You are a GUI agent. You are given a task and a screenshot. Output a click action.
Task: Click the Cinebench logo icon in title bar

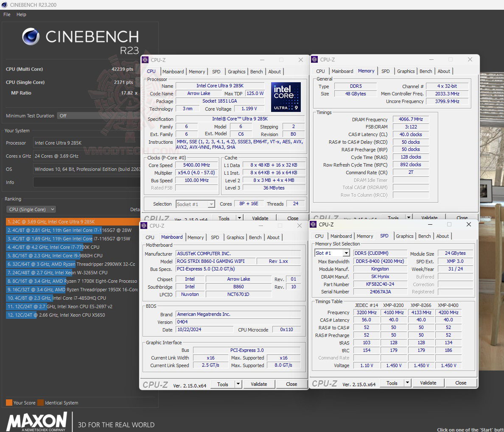coord(5,5)
